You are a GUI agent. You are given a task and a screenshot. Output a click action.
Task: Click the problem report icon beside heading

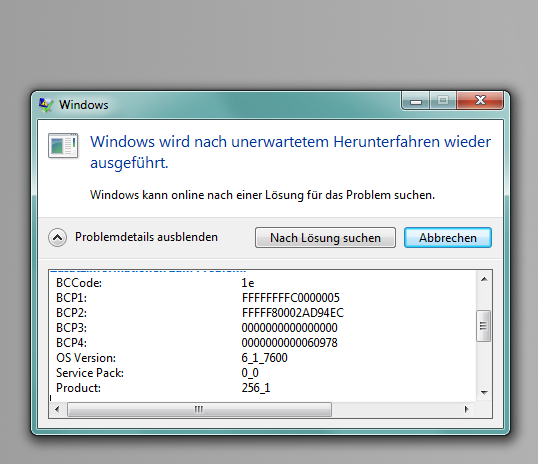63,146
